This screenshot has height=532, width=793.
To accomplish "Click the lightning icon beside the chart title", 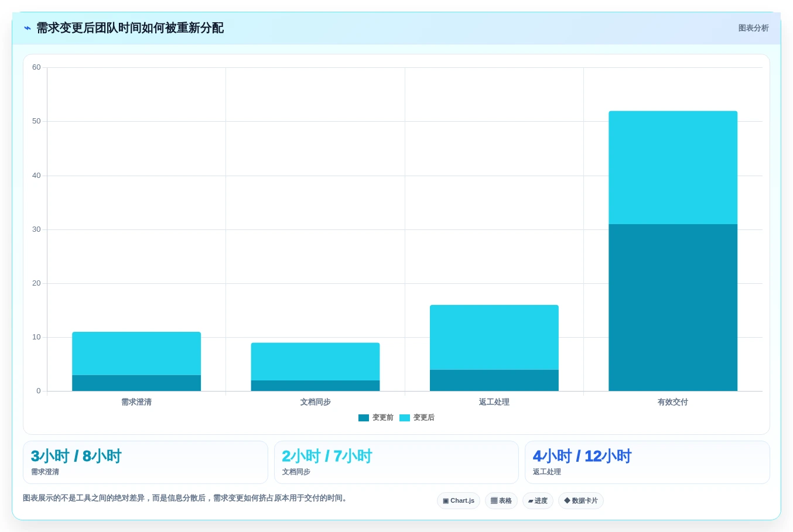I will [27, 28].
